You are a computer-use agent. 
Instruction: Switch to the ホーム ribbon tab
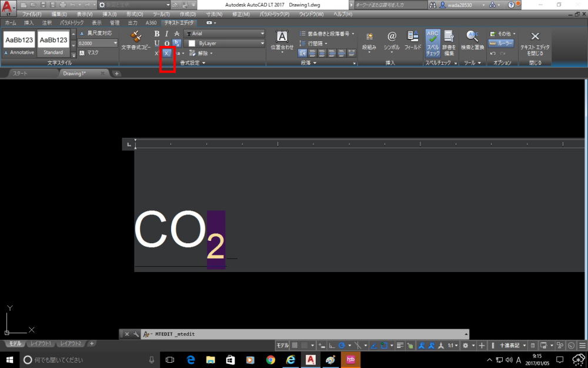click(x=11, y=22)
